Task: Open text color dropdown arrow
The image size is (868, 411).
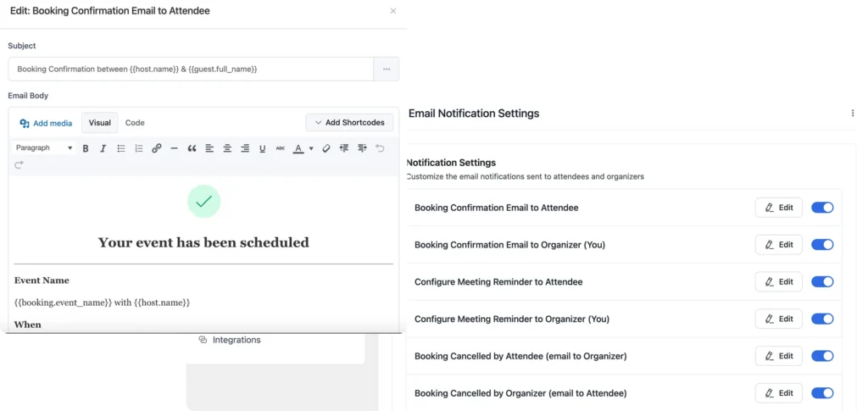Action: (x=311, y=148)
